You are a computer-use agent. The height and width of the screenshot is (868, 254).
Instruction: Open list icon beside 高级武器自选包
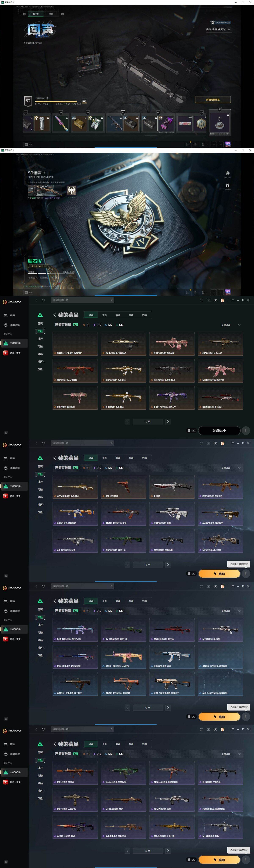pos(229,29)
